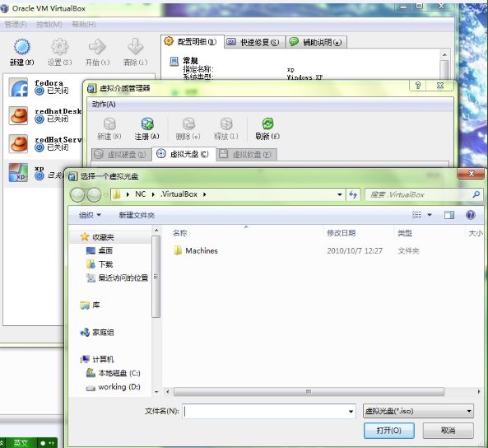The image size is (488, 448).
Task: Select the Machines folder
Action: [196, 251]
